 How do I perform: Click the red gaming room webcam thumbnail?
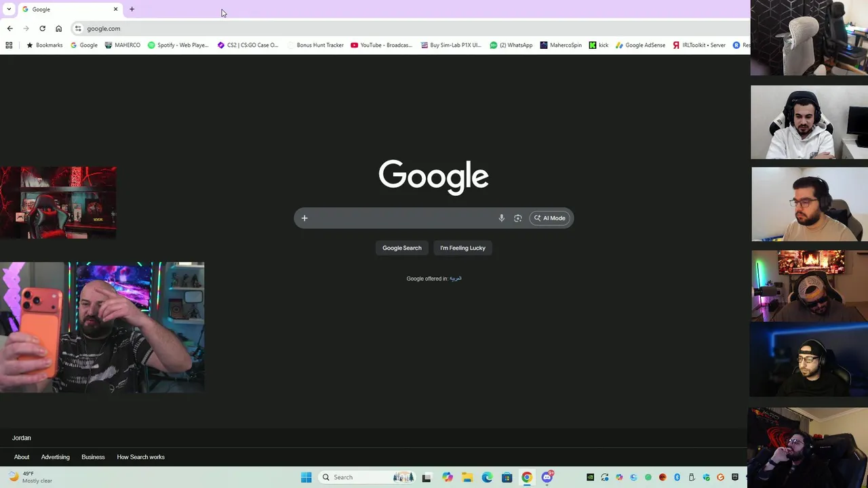point(58,203)
